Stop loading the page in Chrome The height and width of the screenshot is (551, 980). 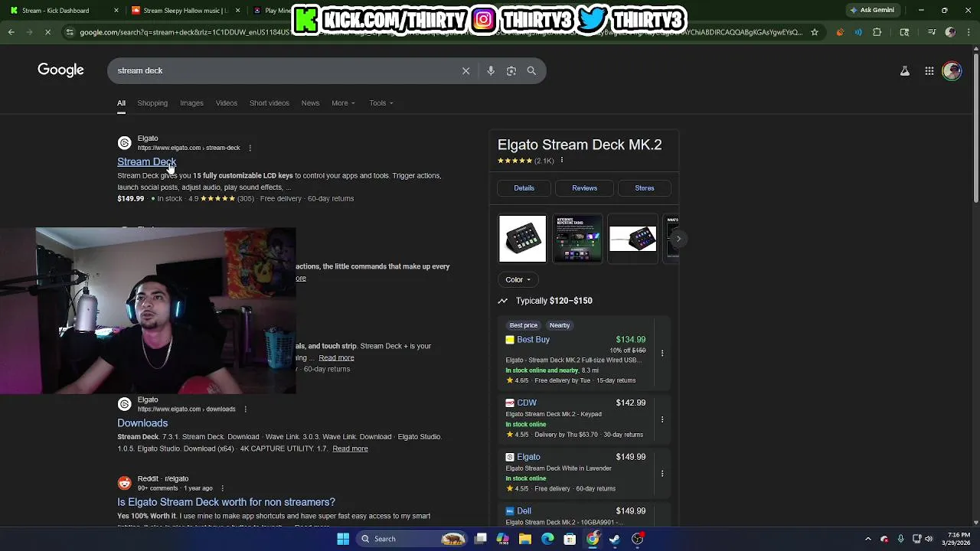click(x=47, y=32)
